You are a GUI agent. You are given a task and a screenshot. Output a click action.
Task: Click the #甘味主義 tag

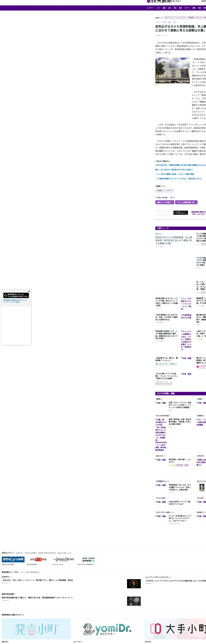179,465
